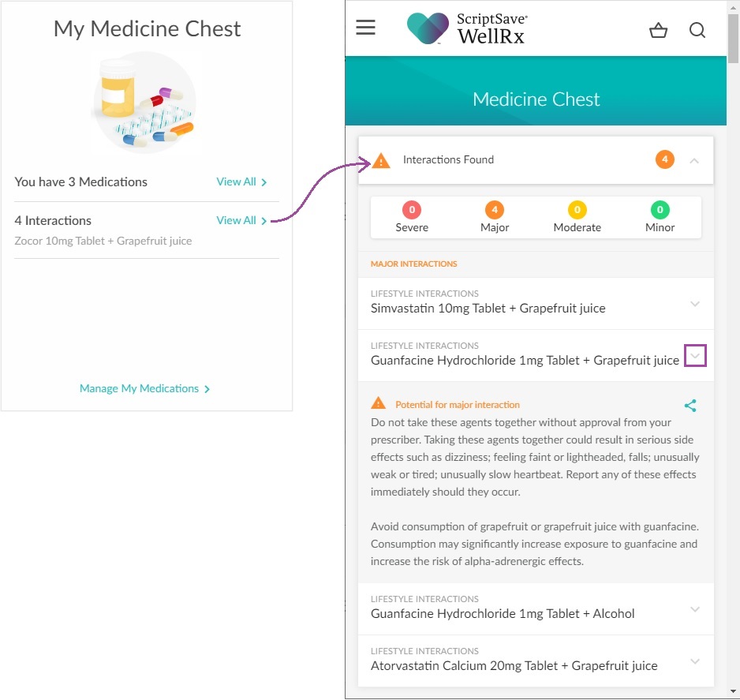This screenshot has height=700, width=740.
Task: Click View All next to 3 Medications
Action: click(241, 182)
